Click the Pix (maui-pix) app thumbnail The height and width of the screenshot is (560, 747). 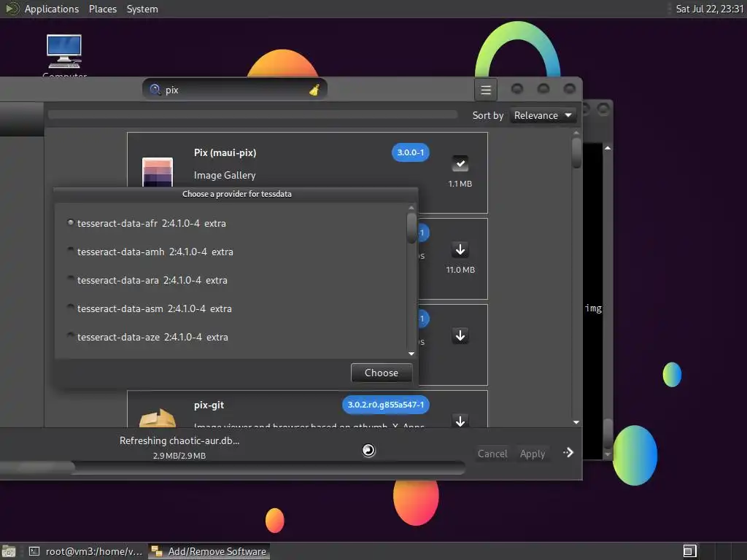[x=158, y=172]
